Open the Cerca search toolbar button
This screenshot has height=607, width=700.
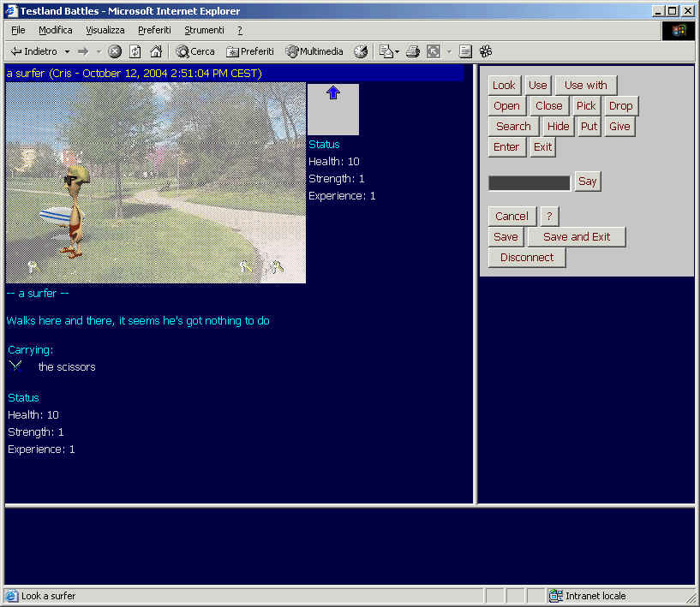pos(195,51)
